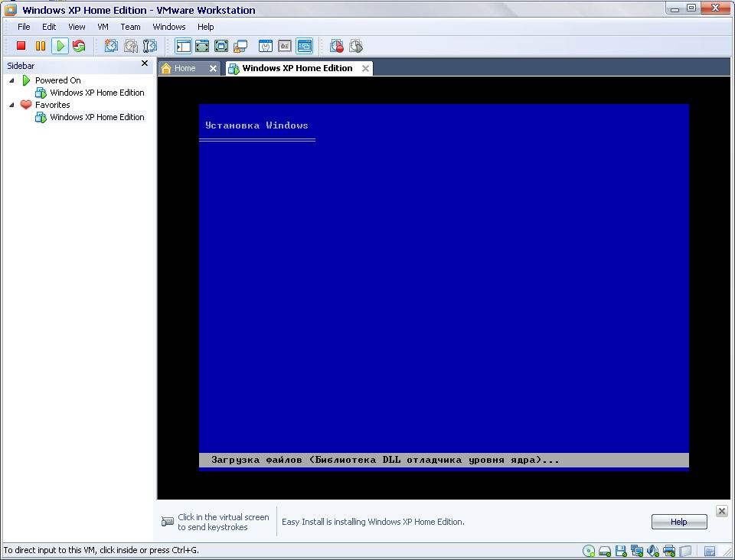Click the message log icon in status bar
The image size is (735, 560).
[x=710, y=551]
